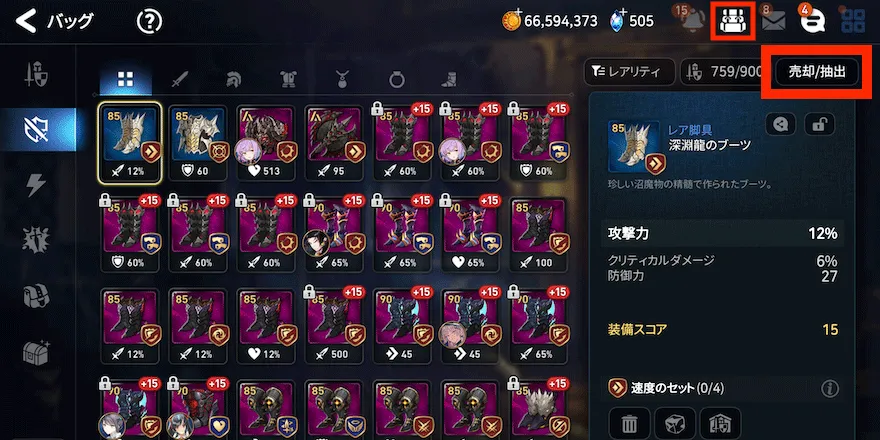Click the trash can delete icon
The image size is (880, 440).
click(629, 423)
